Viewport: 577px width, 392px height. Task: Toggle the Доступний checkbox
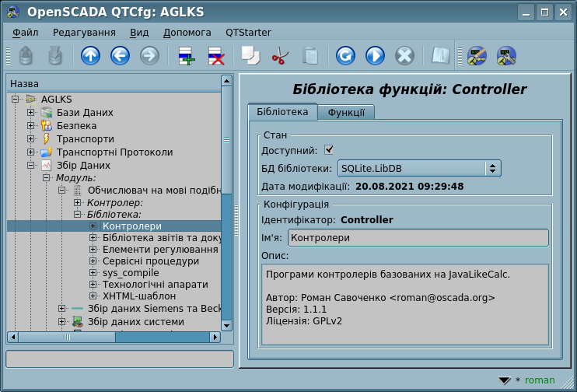329,150
